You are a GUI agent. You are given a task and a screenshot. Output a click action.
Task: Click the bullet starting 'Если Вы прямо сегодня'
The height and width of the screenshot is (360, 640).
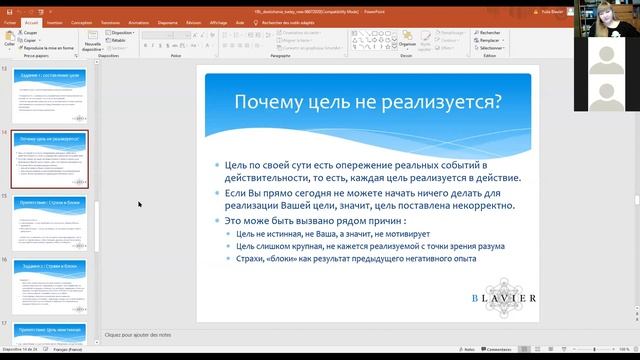click(369, 199)
